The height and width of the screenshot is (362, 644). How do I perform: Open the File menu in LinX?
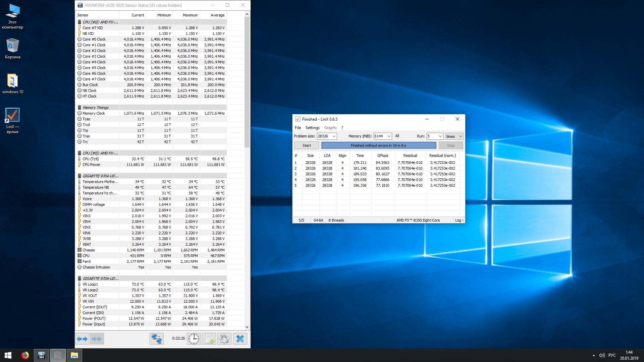[x=298, y=128]
